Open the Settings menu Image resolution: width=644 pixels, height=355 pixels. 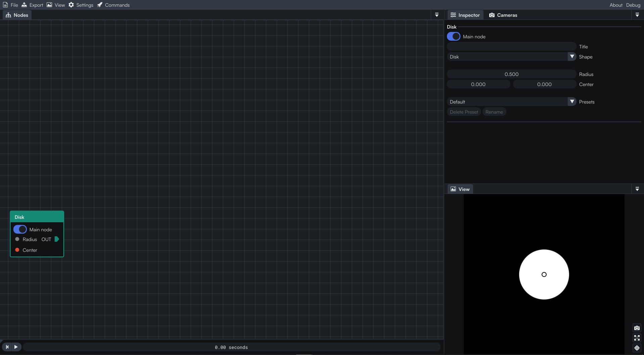pyautogui.click(x=81, y=5)
